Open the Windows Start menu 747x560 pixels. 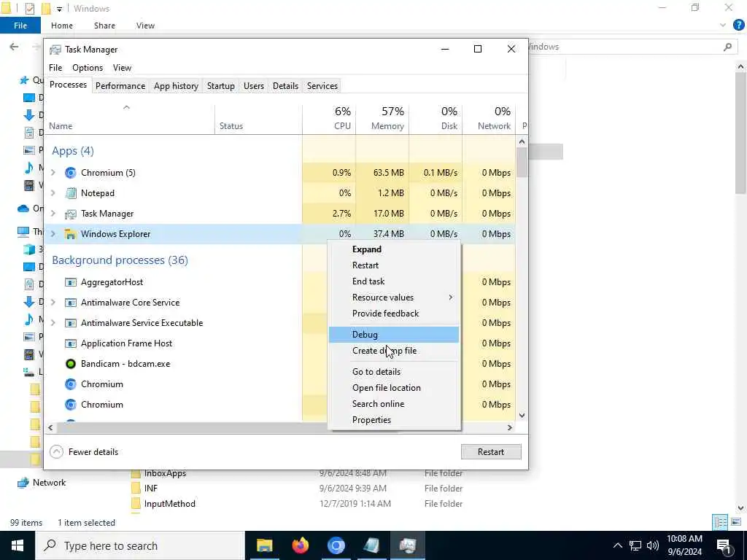click(18, 545)
